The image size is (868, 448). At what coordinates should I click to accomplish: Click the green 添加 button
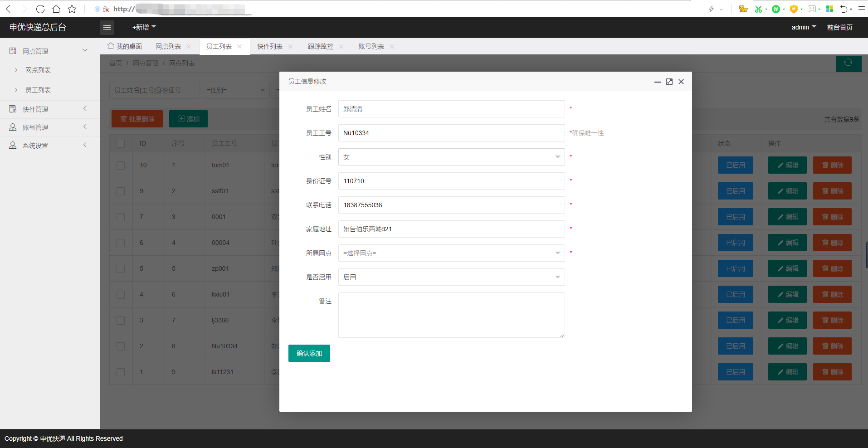coord(188,119)
